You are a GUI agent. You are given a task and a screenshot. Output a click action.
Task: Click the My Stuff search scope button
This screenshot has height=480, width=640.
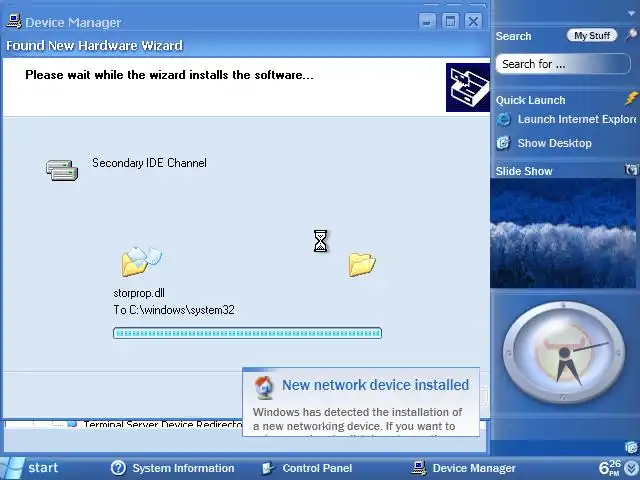592,36
